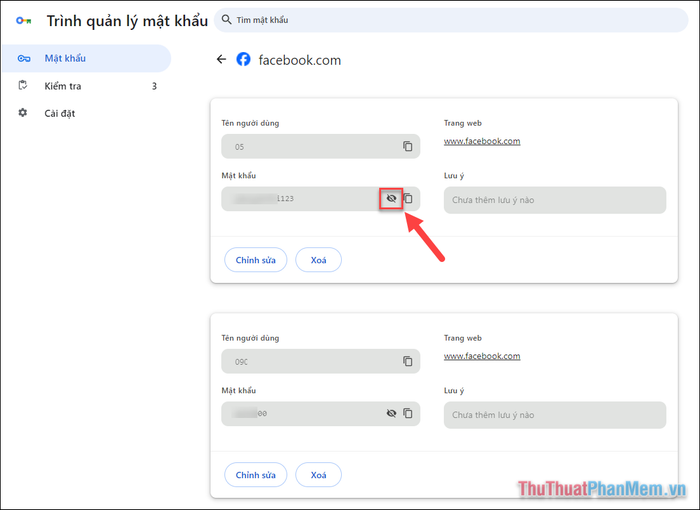This screenshot has width=700, height=510.
Task: Toggle password visibility in the first entry
Action: [391, 199]
